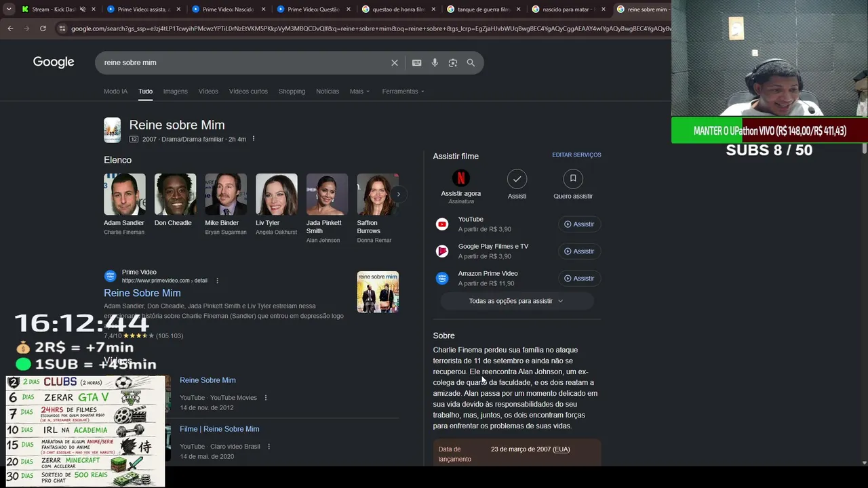
Task: Open the Chrome tab search dropdown
Action: tap(9, 9)
